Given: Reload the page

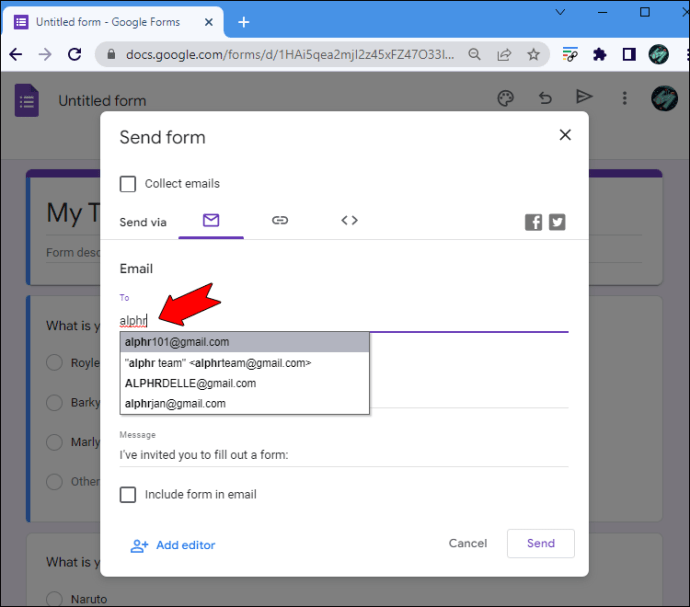Looking at the screenshot, I should [74, 55].
